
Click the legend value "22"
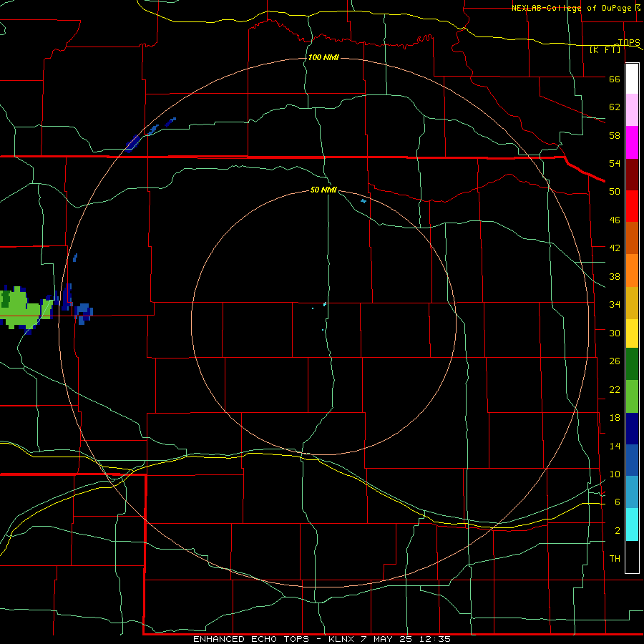[615, 390]
